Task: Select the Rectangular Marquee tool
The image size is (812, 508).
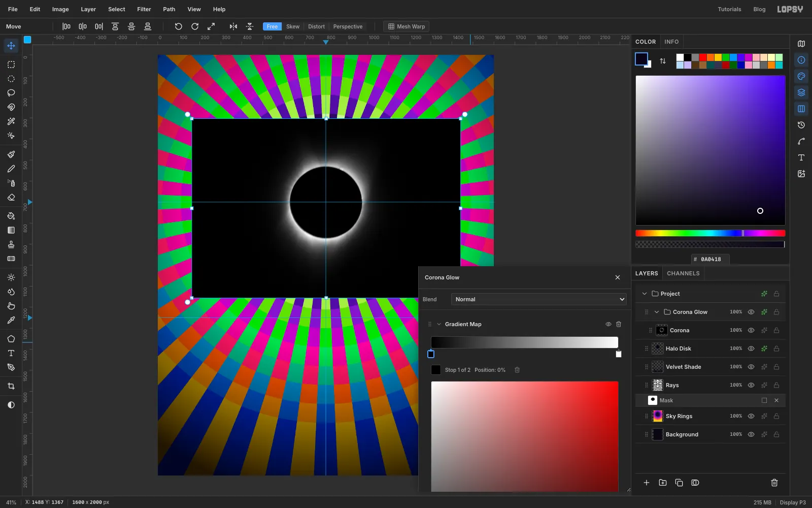Action: click(11, 65)
